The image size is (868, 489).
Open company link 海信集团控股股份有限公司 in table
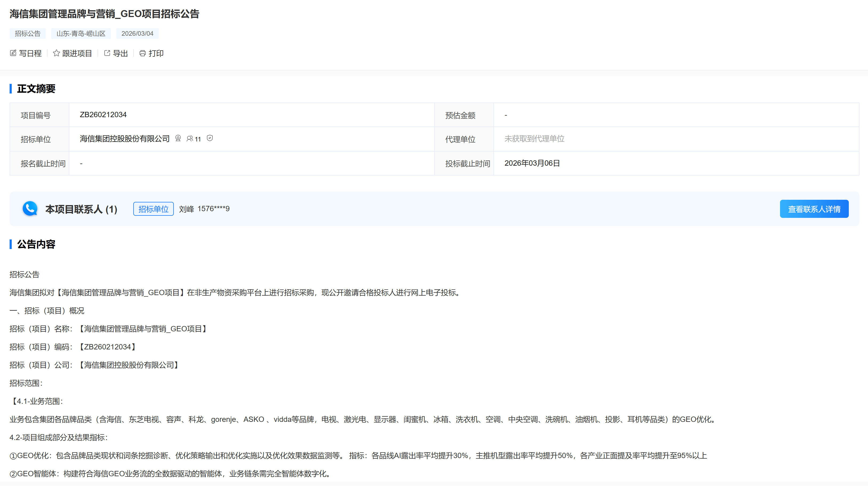tap(125, 139)
